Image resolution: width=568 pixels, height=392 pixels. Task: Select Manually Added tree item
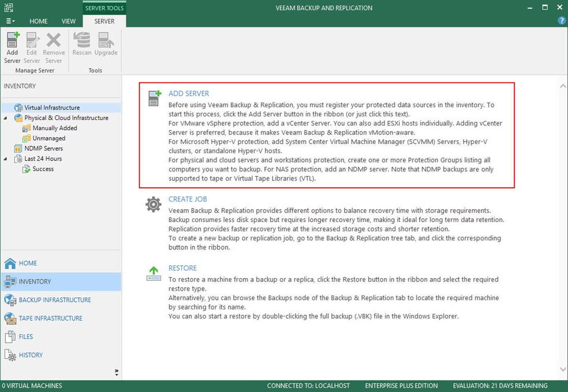pos(55,128)
